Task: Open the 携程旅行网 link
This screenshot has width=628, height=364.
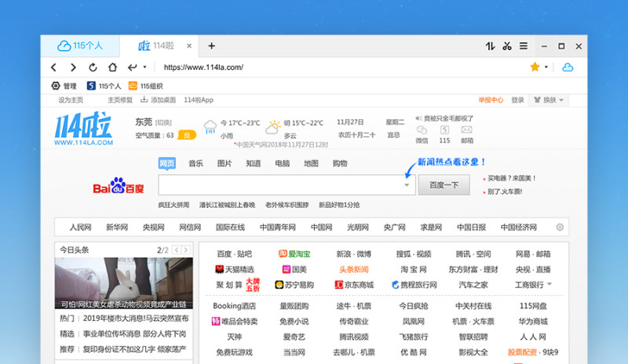Action: tap(414, 285)
